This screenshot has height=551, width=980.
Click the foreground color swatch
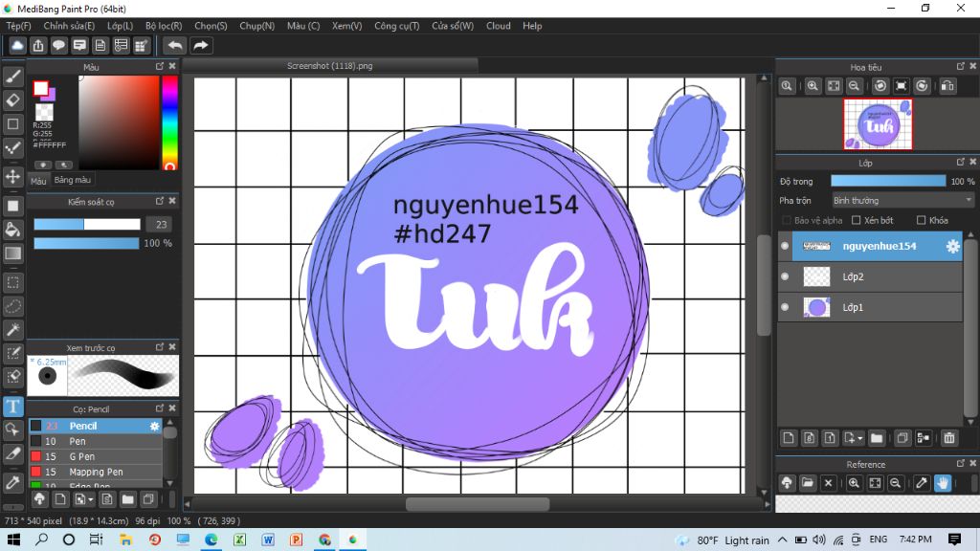coord(41,89)
